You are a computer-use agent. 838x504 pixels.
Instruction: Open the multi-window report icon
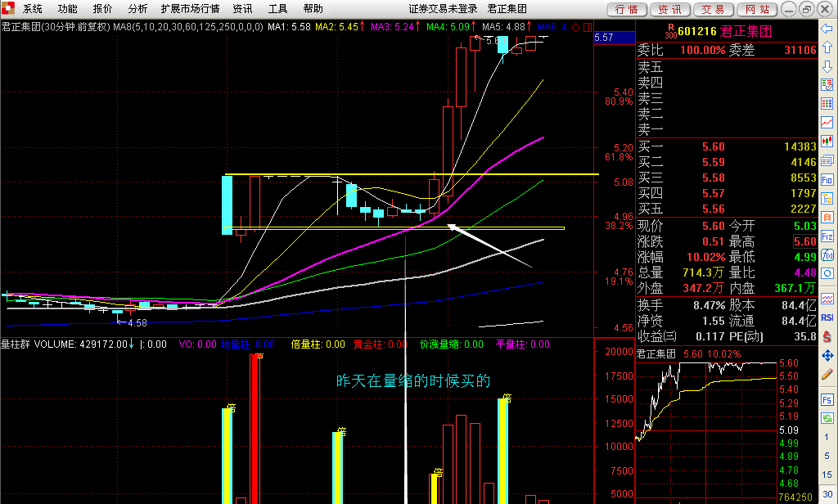click(827, 160)
